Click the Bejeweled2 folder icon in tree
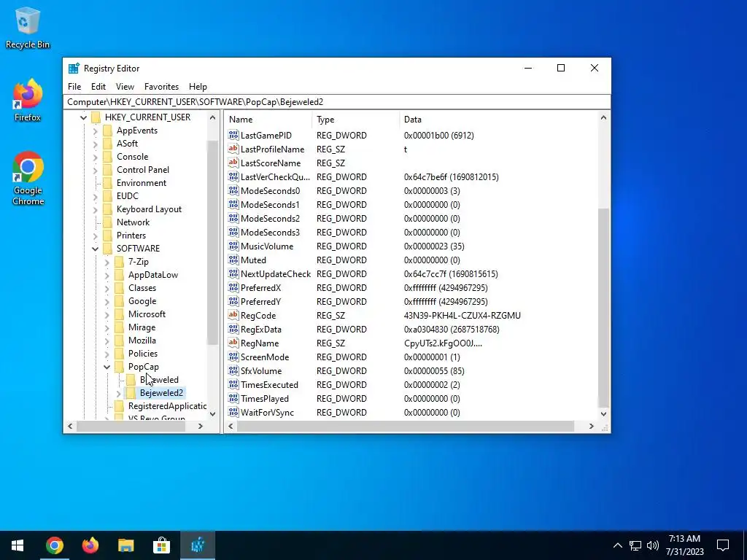The image size is (747, 560). 131,393
